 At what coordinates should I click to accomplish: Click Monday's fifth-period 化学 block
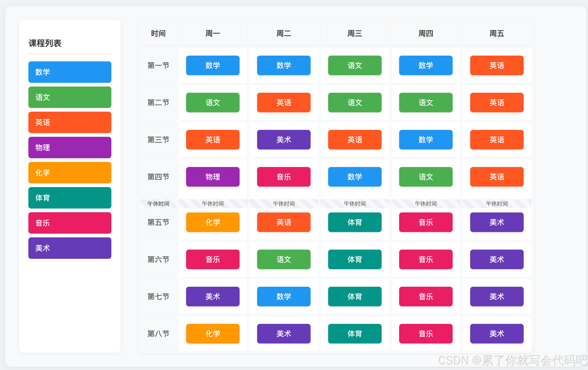pyautogui.click(x=213, y=222)
